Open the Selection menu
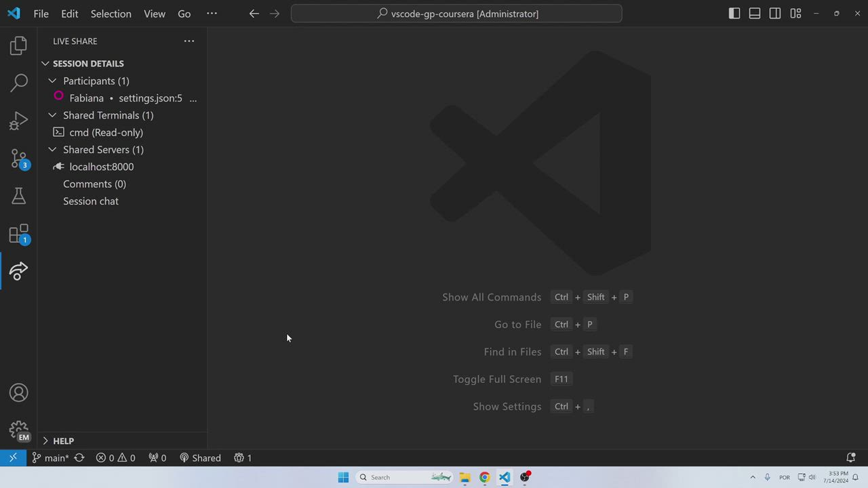Screen dimensions: 868x488 click(111, 14)
